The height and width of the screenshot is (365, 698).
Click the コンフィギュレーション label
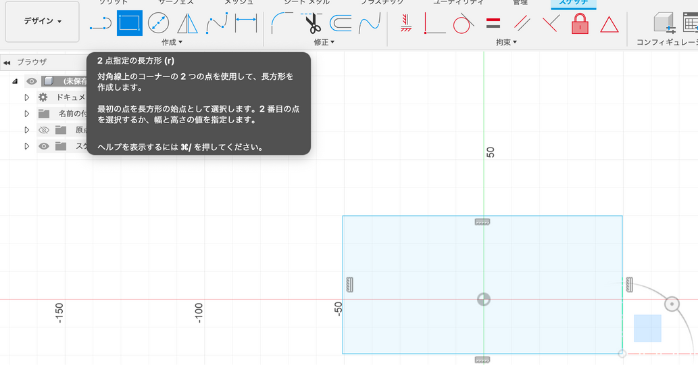coord(667,42)
